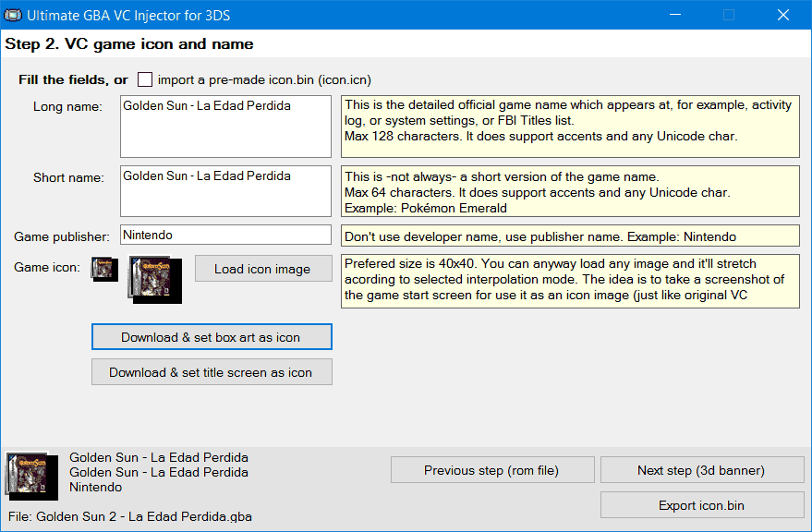Click the 'Game publisher:' label
The image size is (812, 532).
tap(62, 236)
